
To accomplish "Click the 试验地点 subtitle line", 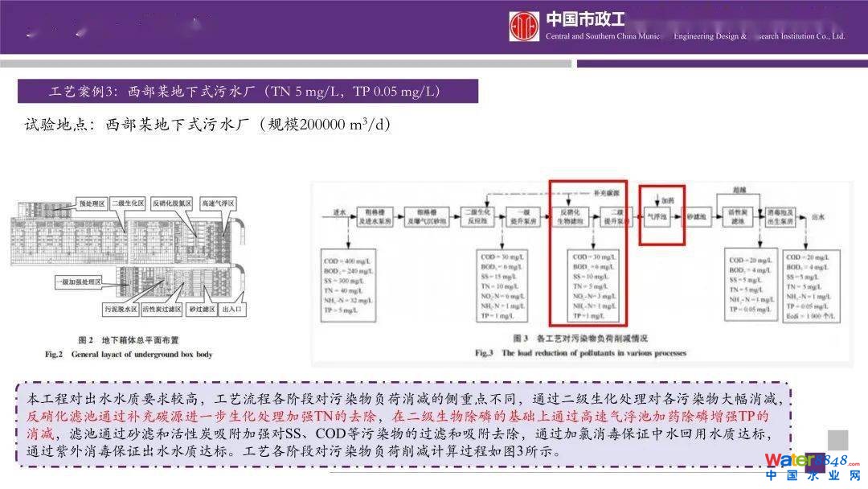I will click(x=207, y=125).
